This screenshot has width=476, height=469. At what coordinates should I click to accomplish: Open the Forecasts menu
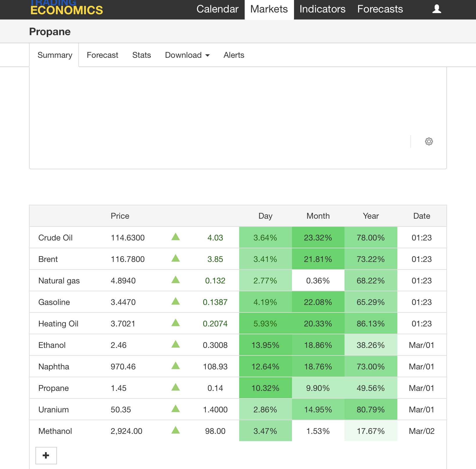[380, 9]
